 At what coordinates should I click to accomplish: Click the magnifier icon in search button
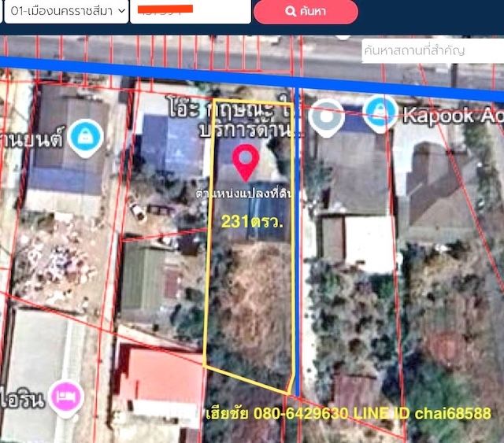(291, 12)
